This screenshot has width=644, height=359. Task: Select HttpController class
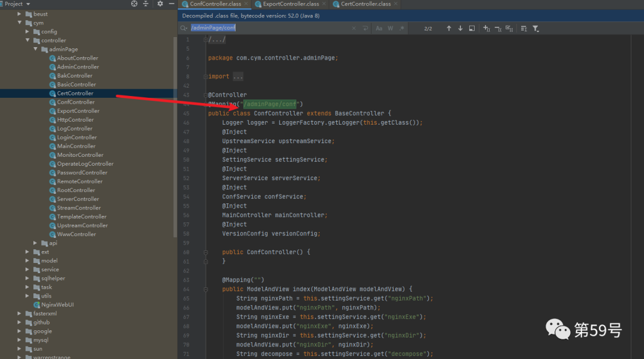click(x=75, y=119)
